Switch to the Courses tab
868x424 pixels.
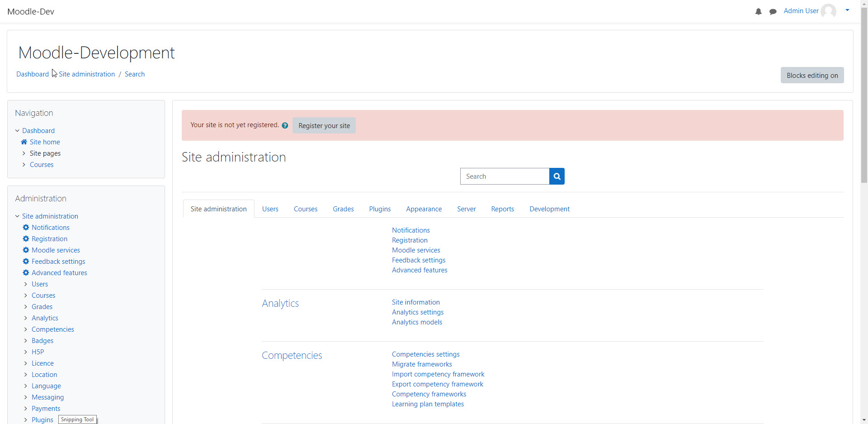pyautogui.click(x=306, y=209)
